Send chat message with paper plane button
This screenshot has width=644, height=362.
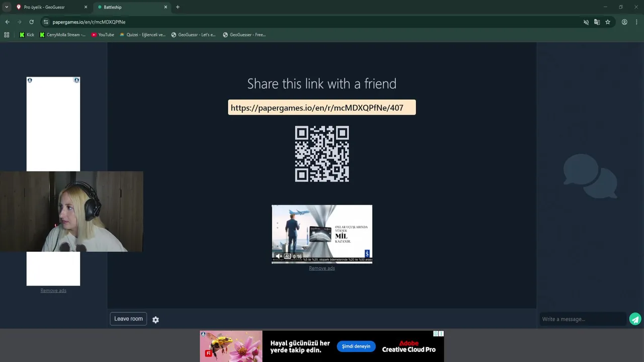click(635, 319)
